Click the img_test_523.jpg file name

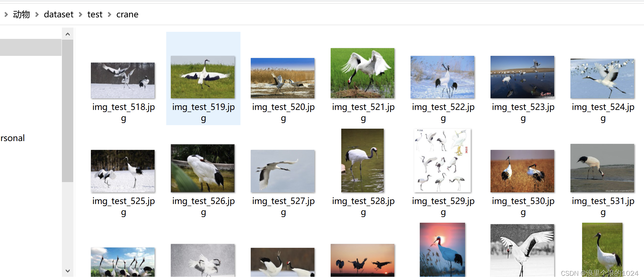click(x=523, y=112)
